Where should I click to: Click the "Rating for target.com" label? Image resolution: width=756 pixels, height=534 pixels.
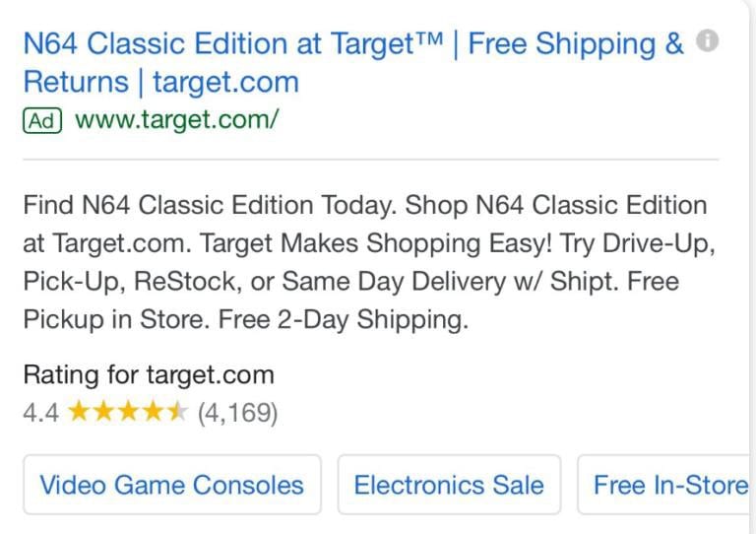pos(149,375)
